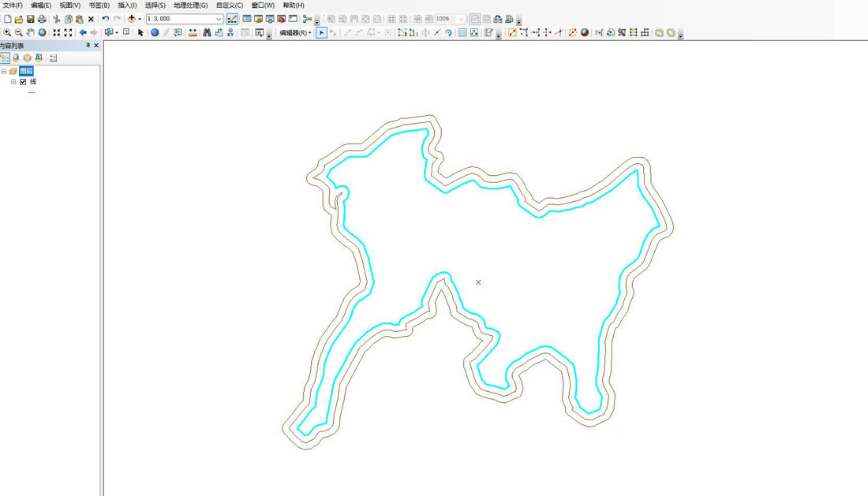Create a new map document
Viewport: 868px width, 496px height.
tap(7, 19)
